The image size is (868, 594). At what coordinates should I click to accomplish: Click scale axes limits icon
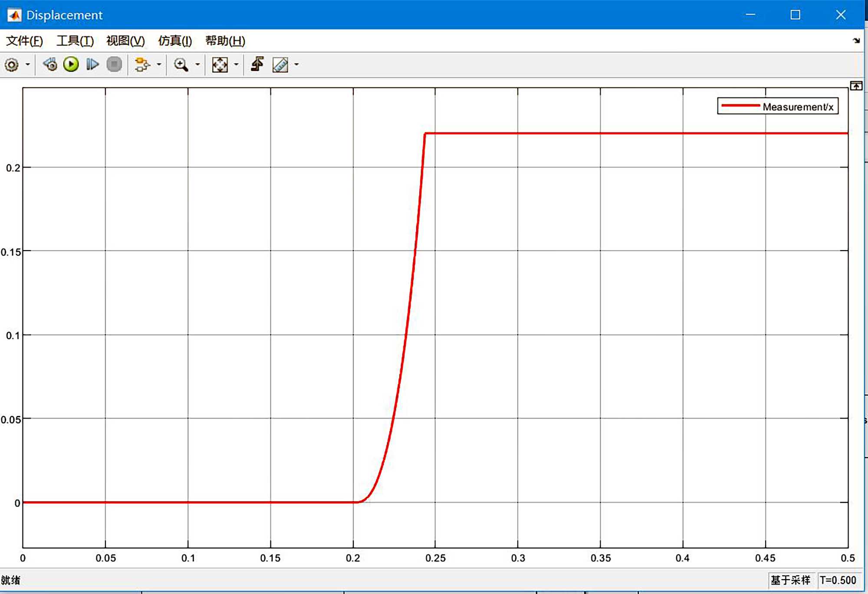tap(220, 65)
